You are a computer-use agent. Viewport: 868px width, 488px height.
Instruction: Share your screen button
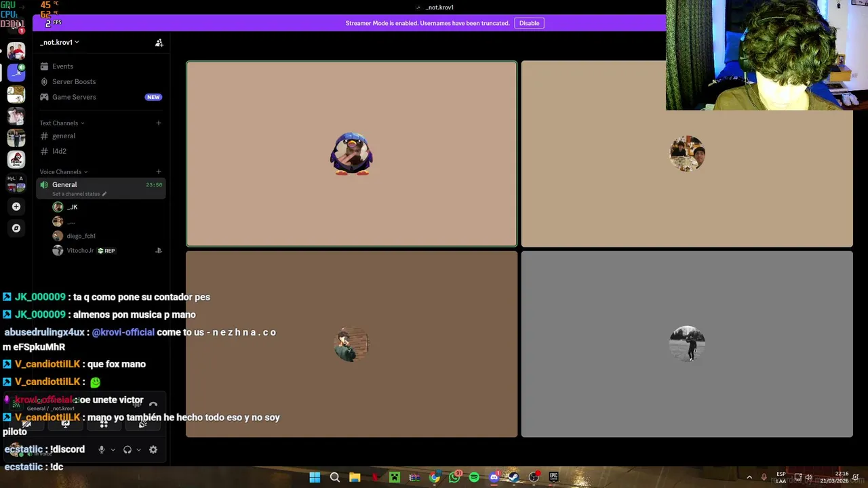(x=65, y=424)
